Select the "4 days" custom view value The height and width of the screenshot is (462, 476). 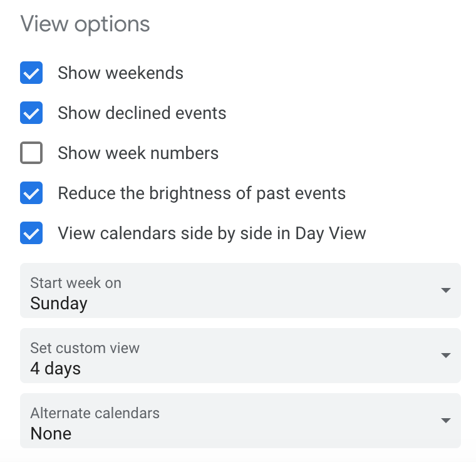(x=55, y=369)
